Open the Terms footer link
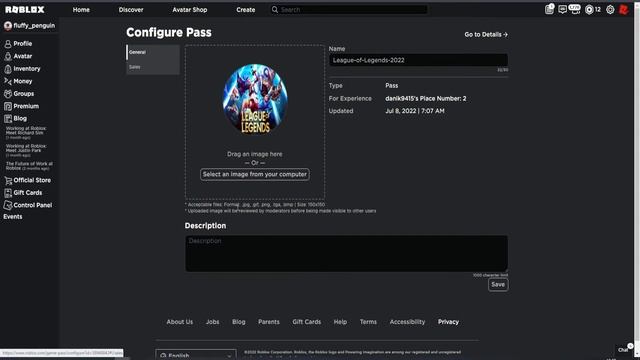 tap(368, 322)
